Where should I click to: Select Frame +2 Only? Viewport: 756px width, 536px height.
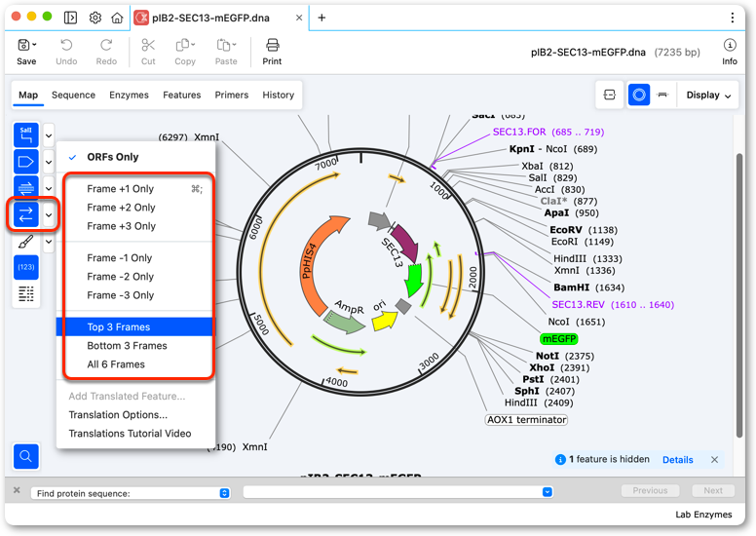(135, 208)
